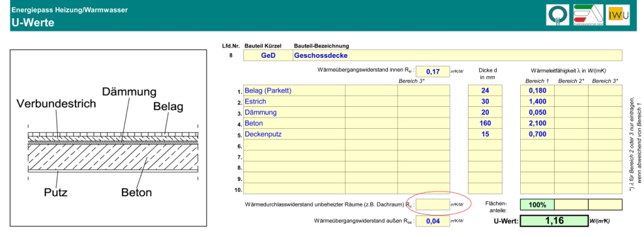
Task: Click the Putz label in the diagram
Action: (55, 192)
